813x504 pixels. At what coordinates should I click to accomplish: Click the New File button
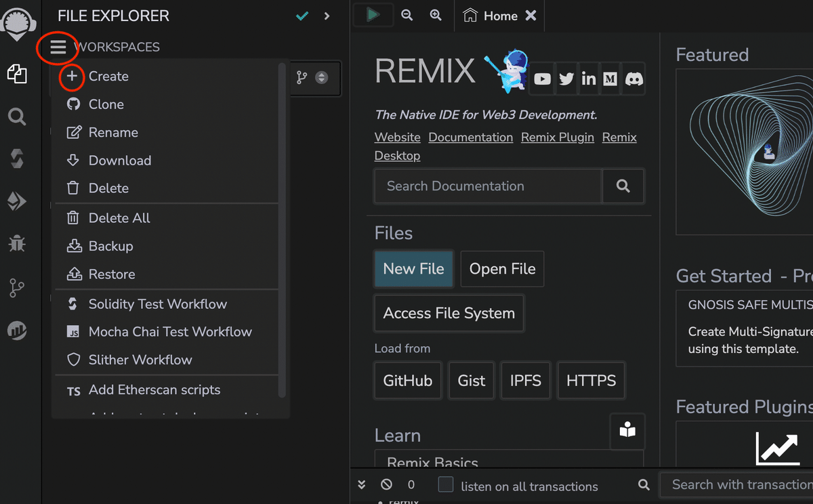click(x=413, y=269)
